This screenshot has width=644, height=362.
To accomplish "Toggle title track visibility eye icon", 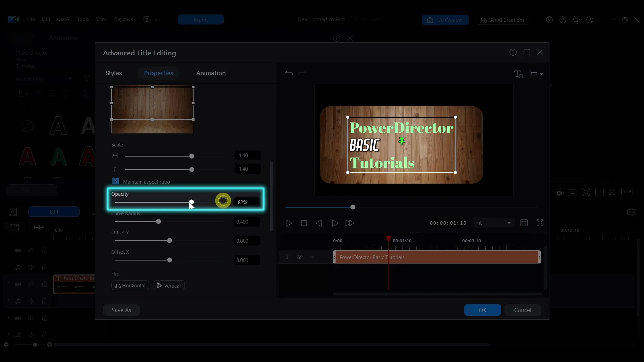I will click(x=300, y=257).
